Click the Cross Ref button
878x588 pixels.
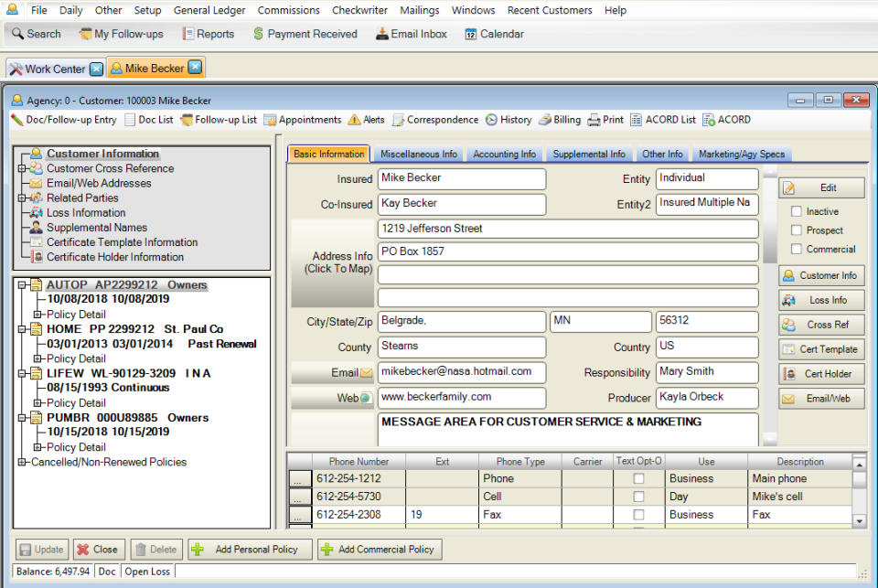(x=821, y=324)
